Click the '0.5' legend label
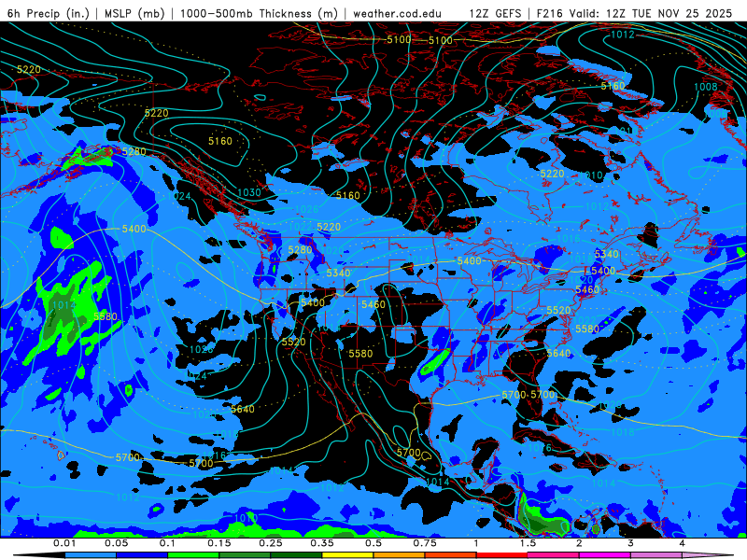The image size is (747, 560). point(373,543)
